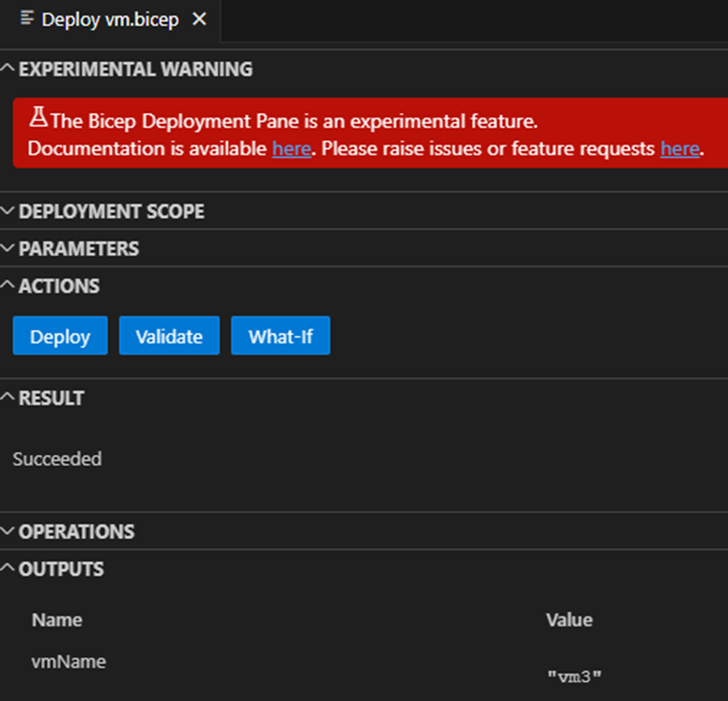
Task: Click the Name column header in Outputs
Action: [x=57, y=620]
